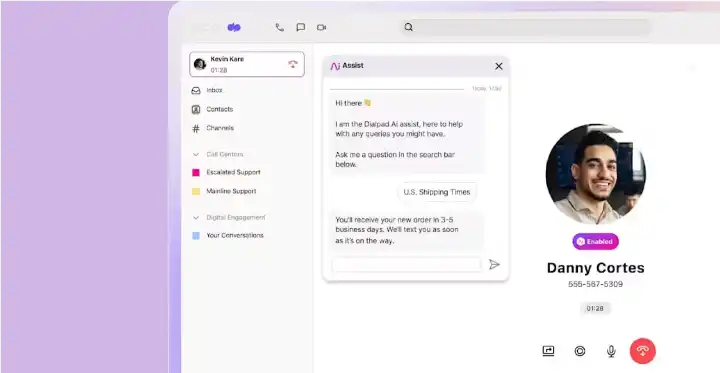Click phone number 555-567-5309
This screenshot has width=720, height=373.
596,284
